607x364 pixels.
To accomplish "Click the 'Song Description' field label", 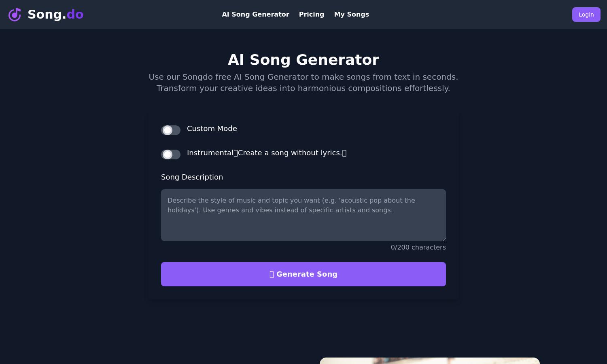I will 192,177.
